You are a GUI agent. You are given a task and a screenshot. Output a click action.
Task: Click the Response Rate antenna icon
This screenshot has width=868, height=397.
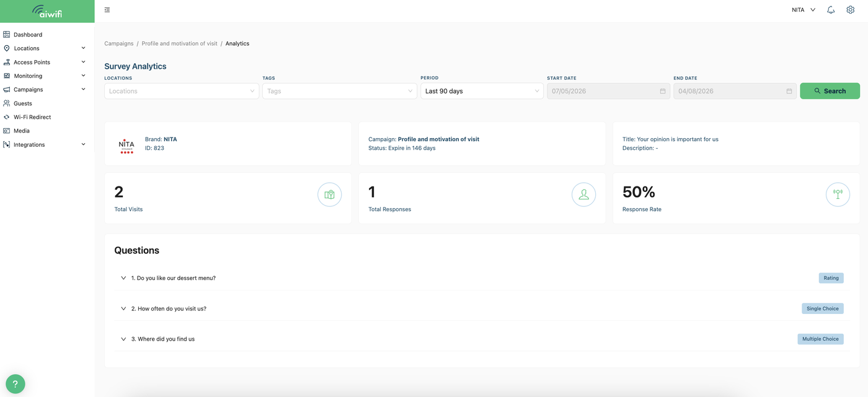838,194
